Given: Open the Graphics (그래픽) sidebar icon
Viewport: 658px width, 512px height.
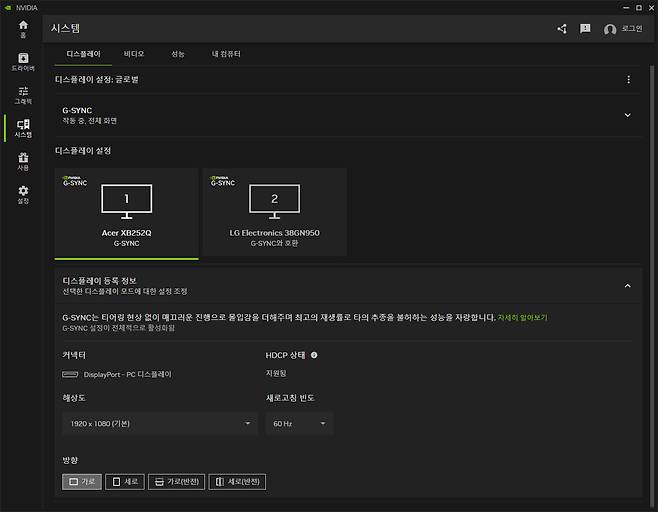Looking at the screenshot, I should click(x=23, y=95).
